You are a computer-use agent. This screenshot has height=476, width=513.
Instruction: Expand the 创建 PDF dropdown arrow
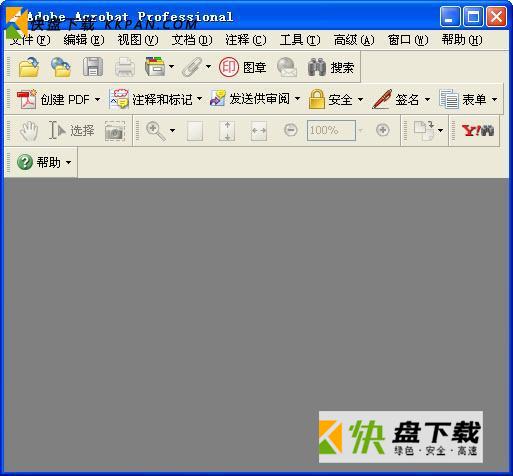click(97, 99)
